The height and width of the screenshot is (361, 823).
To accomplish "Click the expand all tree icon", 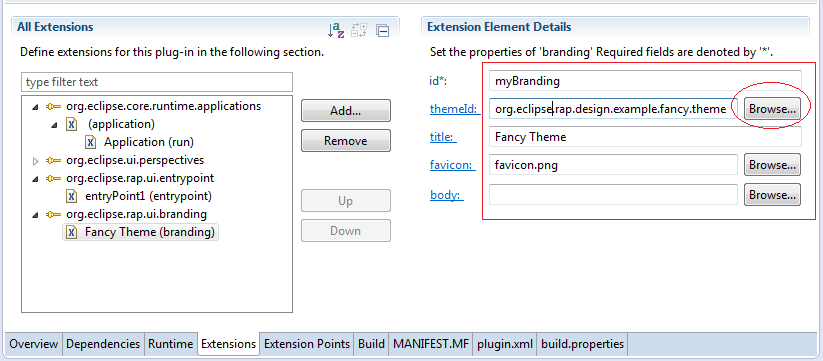I will (x=359, y=30).
